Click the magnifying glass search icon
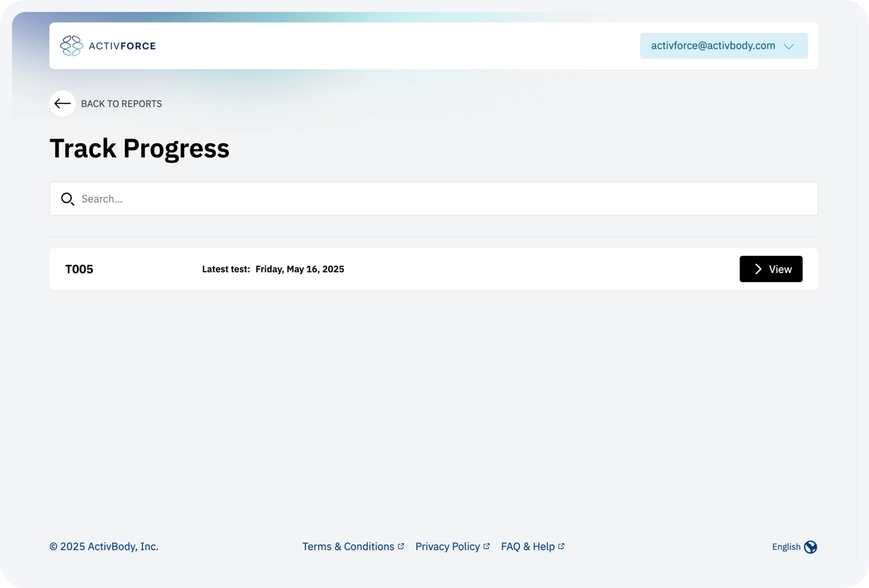 pyautogui.click(x=68, y=199)
